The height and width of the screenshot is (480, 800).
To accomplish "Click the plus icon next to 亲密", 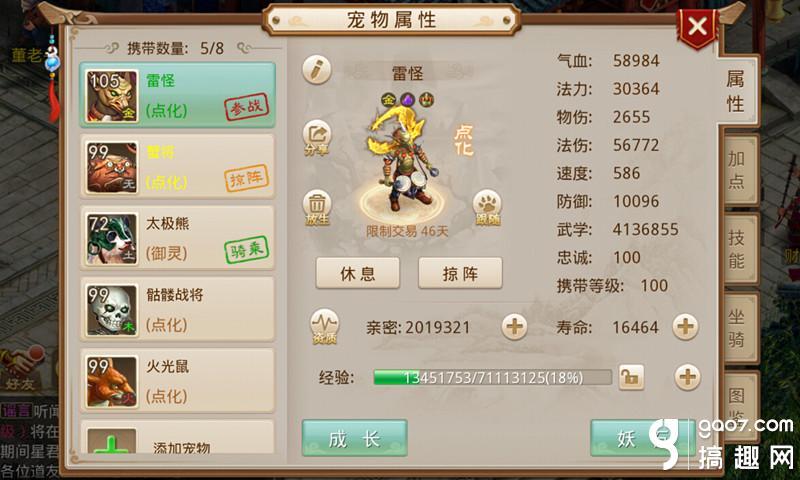I will 514,326.
